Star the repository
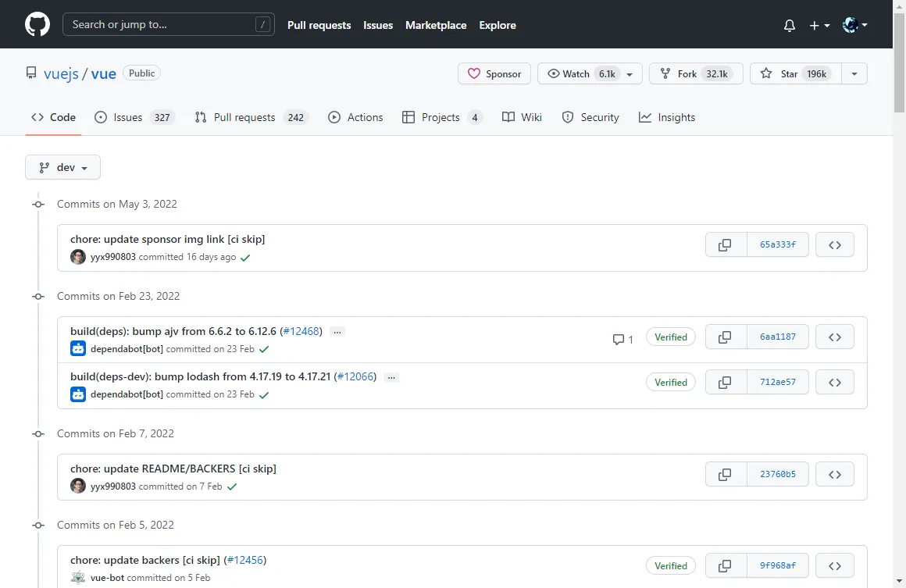This screenshot has width=906, height=588. 796,73
